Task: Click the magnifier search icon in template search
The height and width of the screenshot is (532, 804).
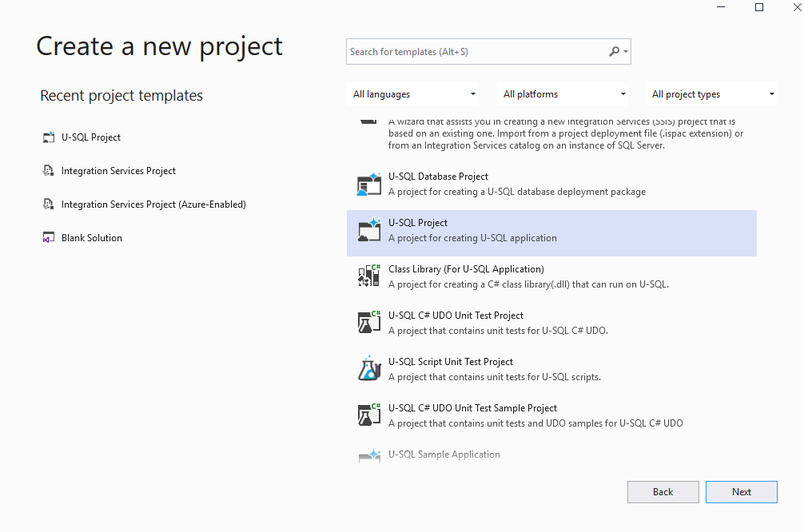Action: [x=614, y=52]
